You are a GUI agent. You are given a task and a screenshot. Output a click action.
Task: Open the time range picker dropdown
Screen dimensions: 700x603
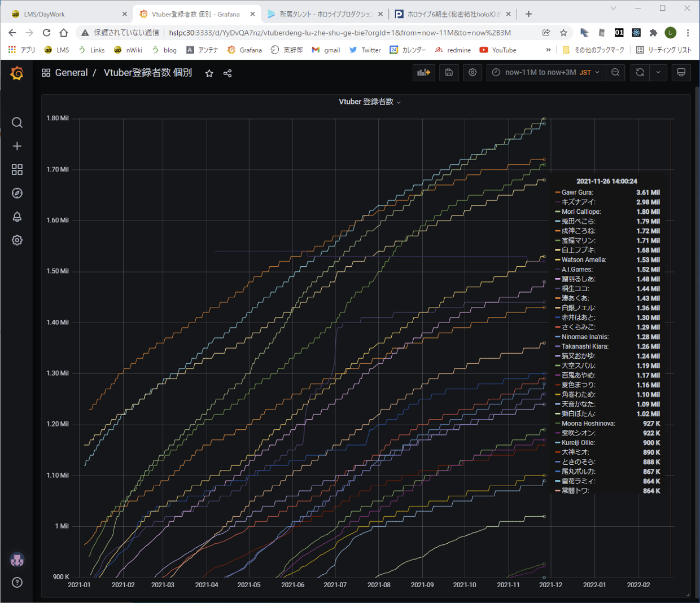546,73
